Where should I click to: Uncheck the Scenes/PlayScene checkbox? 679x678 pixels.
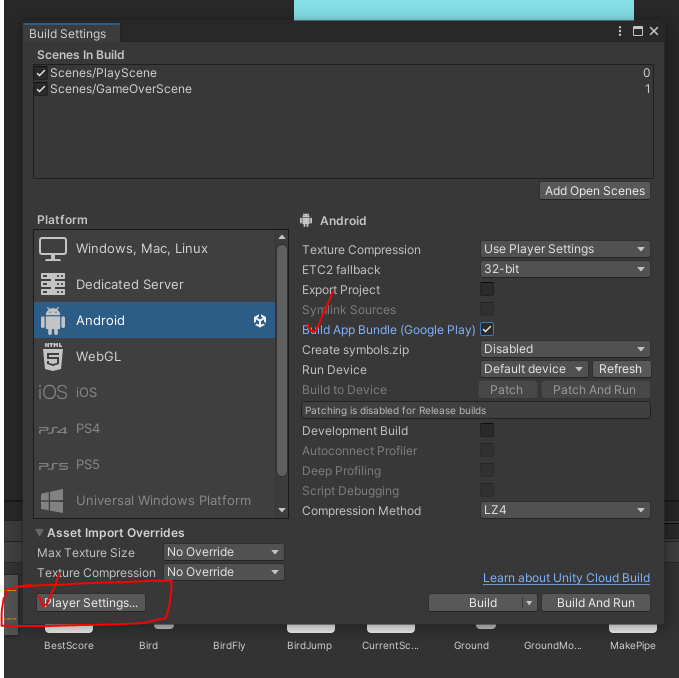(x=41, y=73)
